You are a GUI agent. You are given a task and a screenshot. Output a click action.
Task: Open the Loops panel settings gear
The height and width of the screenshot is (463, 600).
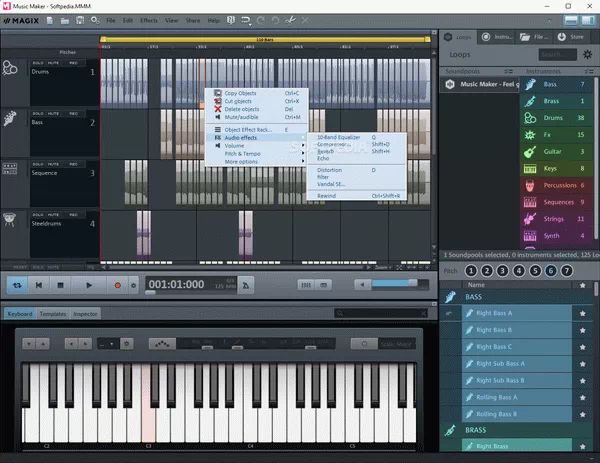point(588,54)
